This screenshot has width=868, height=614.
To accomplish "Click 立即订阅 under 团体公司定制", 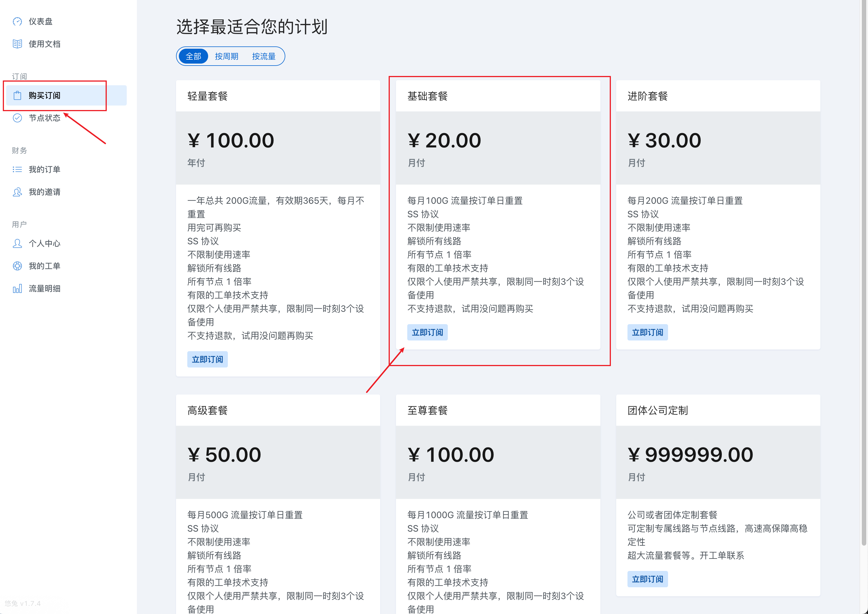I will pyautogui.click(x=647, y=579).
